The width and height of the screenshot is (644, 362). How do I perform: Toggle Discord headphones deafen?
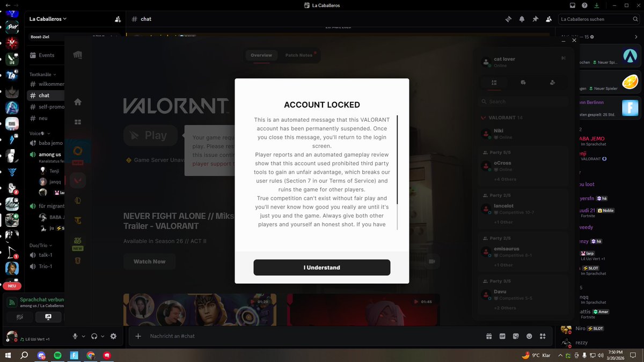click(94, 336)
